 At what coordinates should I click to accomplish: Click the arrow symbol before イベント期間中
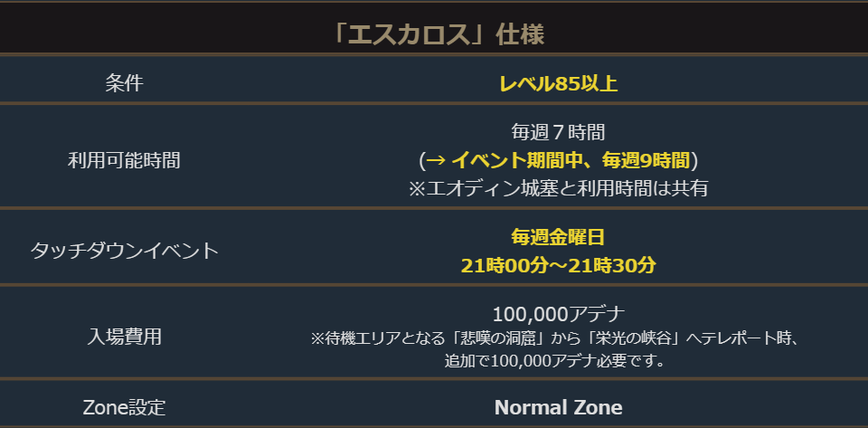(x=435, y=160)
